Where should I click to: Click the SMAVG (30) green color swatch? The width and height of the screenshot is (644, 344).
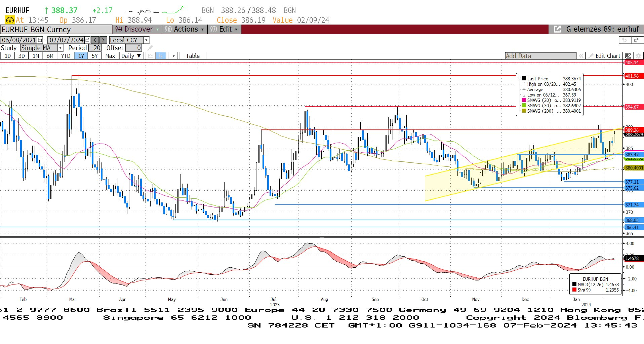pos(524,106)
